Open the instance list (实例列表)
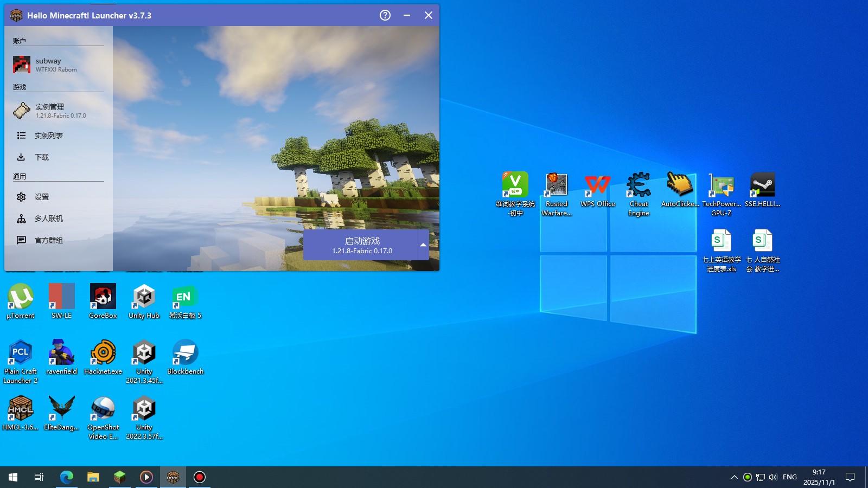Image resolution: width=868 pixels, height=488 pixels. (49, 136)
